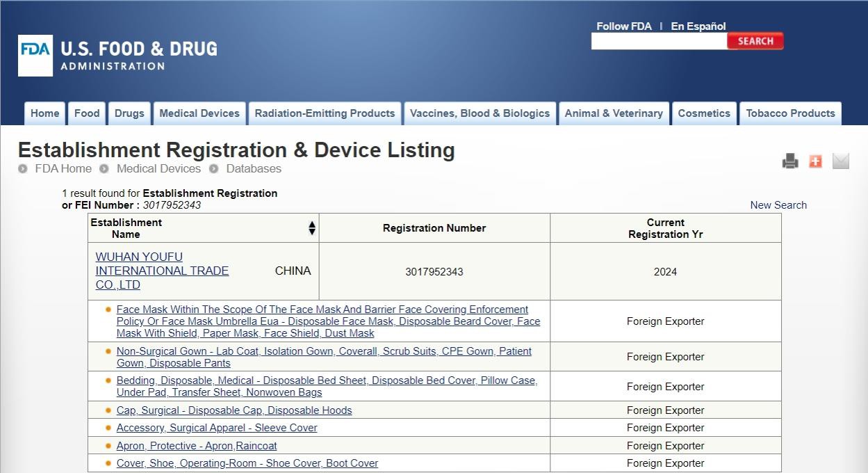Screen dimensions: 868x473
Task: Click in the site search field
Action: coord(658,41)
